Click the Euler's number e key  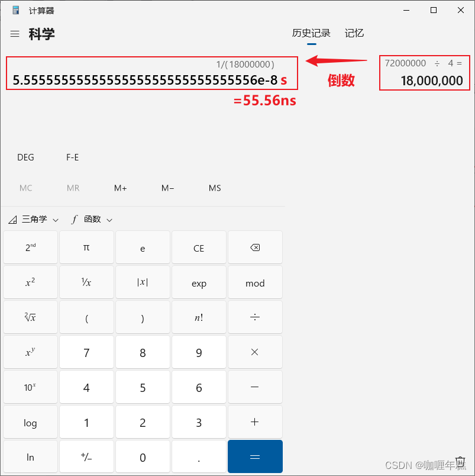[143, 247]
